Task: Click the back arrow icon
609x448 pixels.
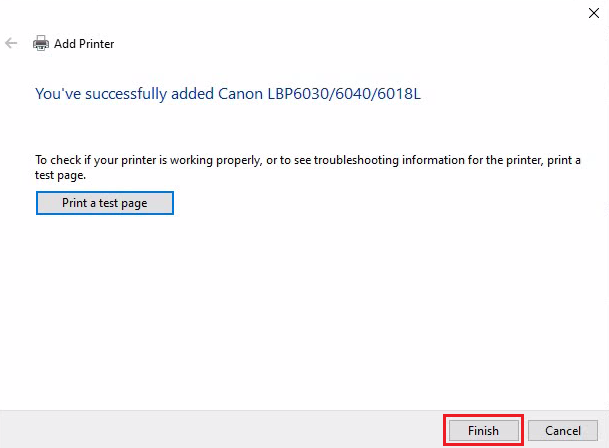Action: (x=12, y=44)
